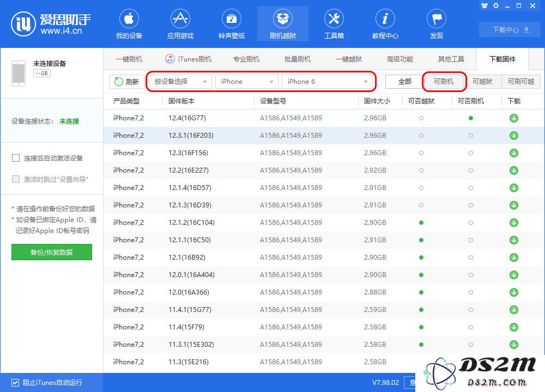Download the 12.1.2(16C104) firmware

pos(514,223)
